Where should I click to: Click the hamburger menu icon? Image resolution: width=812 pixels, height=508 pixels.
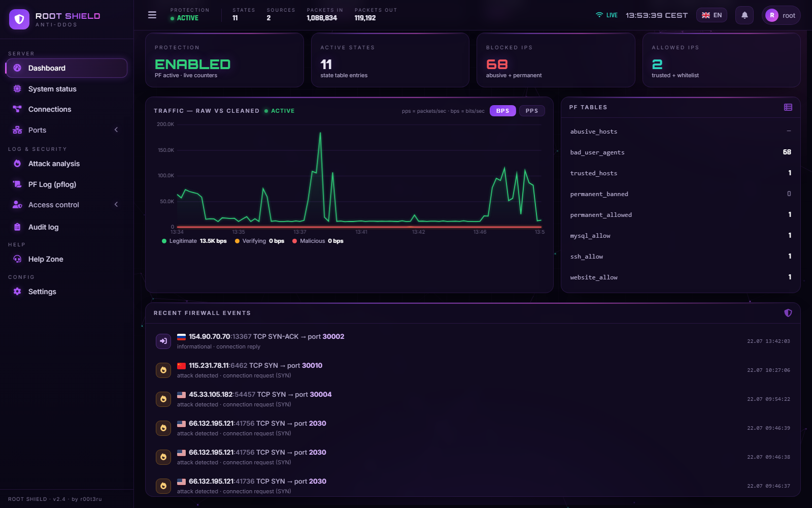click(x=152, y=15)
